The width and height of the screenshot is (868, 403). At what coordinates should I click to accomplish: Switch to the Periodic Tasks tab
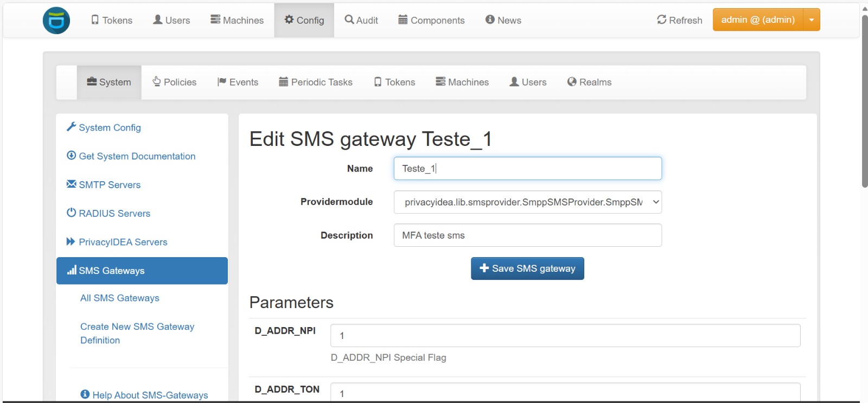(x=316, y=82)
